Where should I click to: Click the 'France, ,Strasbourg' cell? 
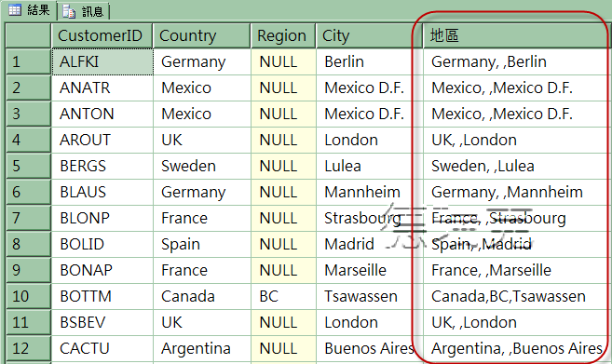(518, 218)
